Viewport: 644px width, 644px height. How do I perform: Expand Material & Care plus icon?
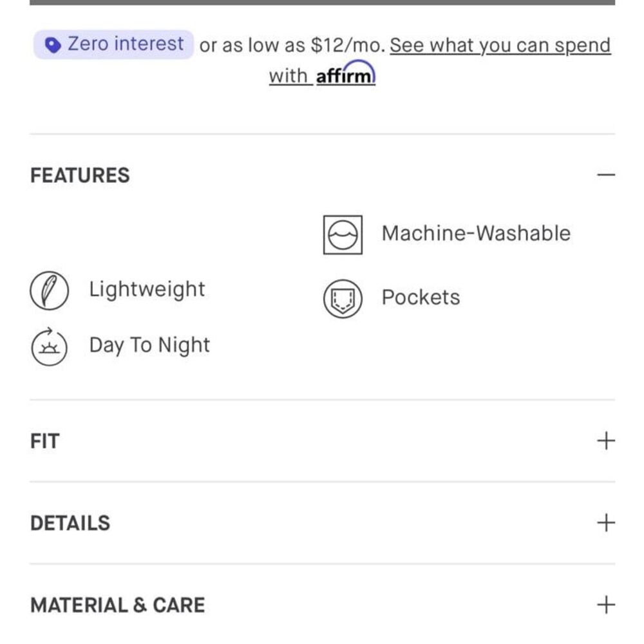[x=606, y=605]
